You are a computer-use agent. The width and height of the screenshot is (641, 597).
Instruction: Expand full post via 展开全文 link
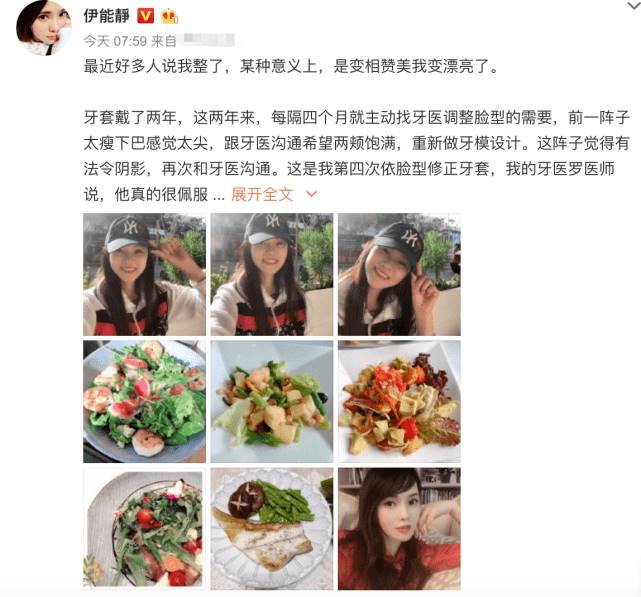pyautogui.click(x=262, y=194)
